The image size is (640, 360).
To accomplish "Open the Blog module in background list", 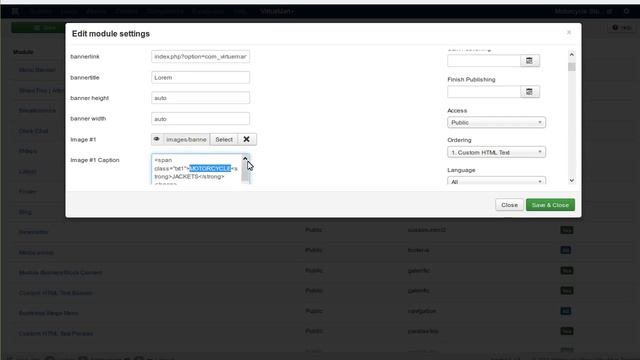I will [25, 212].
